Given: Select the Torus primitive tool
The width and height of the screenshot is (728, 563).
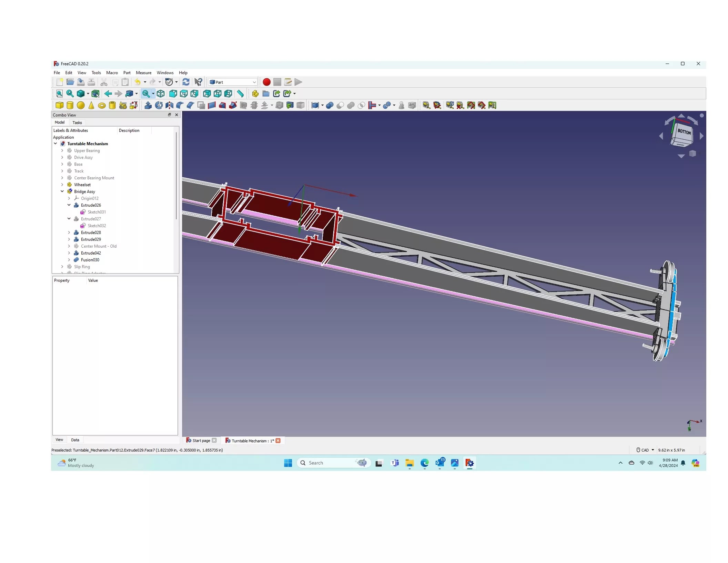Looking at the screenshot, I should (102, 106).
